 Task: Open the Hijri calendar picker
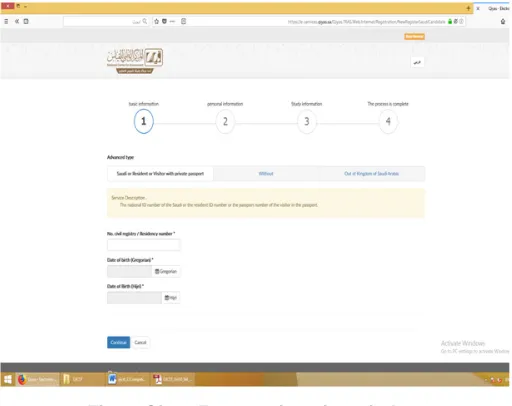[171, 298]
